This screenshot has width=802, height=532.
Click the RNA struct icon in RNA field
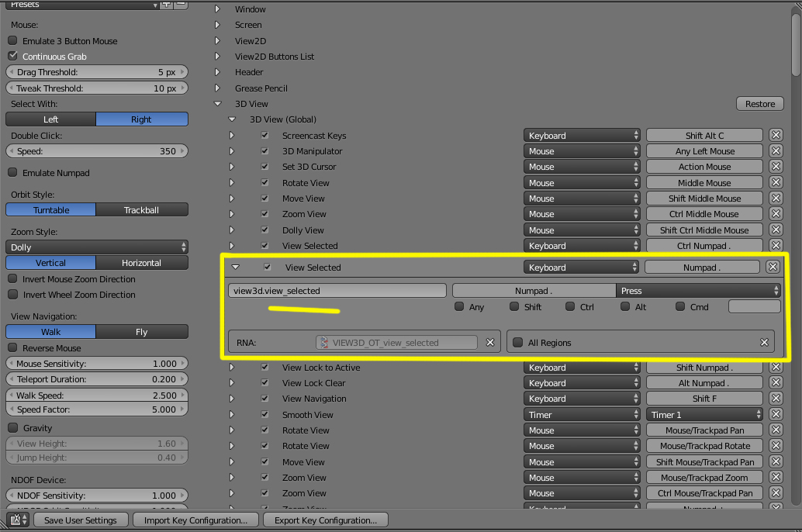click(323, 342)
